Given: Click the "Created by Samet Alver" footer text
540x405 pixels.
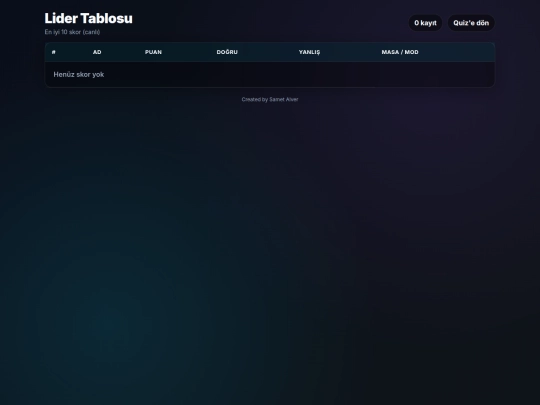Looking at the screenshot, I should [x=270, y=100].
